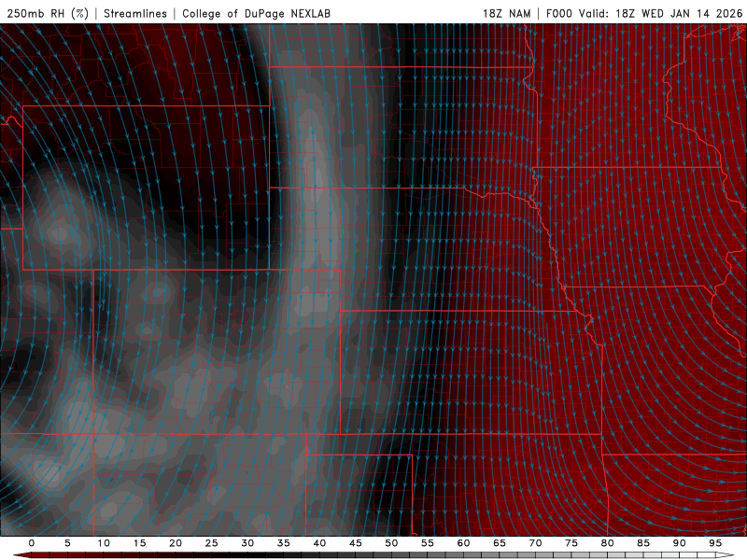Click the colorbar tick label "95"
747x560 pixels.
click(x=715, y=543)
